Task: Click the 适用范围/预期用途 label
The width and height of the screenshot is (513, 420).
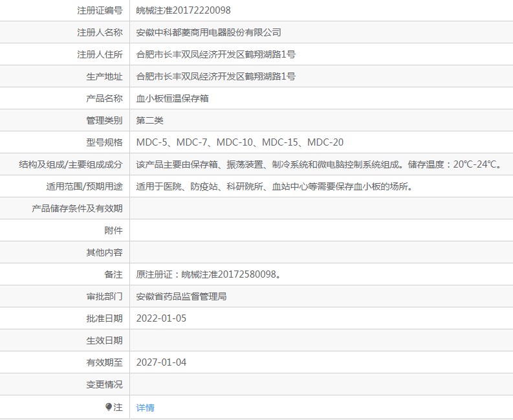Action: click(x=84, y=186)
